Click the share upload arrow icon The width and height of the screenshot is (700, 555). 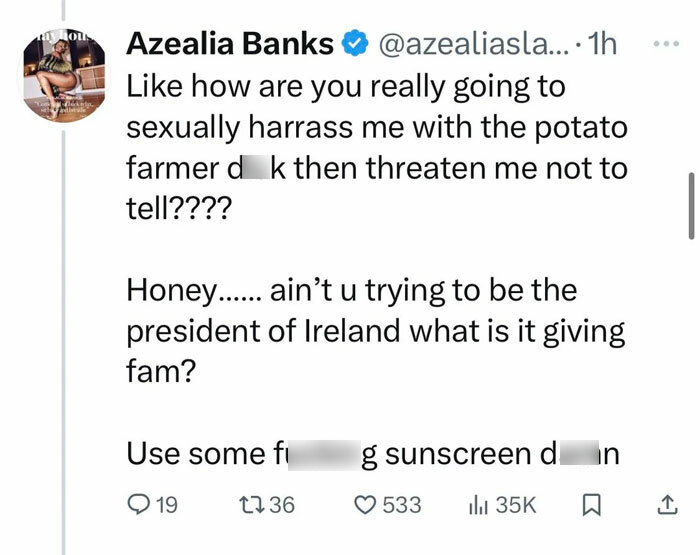665,505
